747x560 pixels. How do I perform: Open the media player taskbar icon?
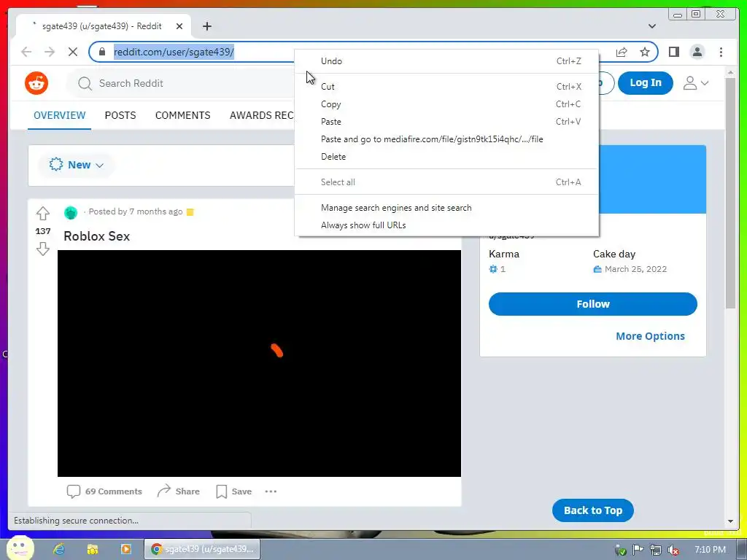click(125, 549)
